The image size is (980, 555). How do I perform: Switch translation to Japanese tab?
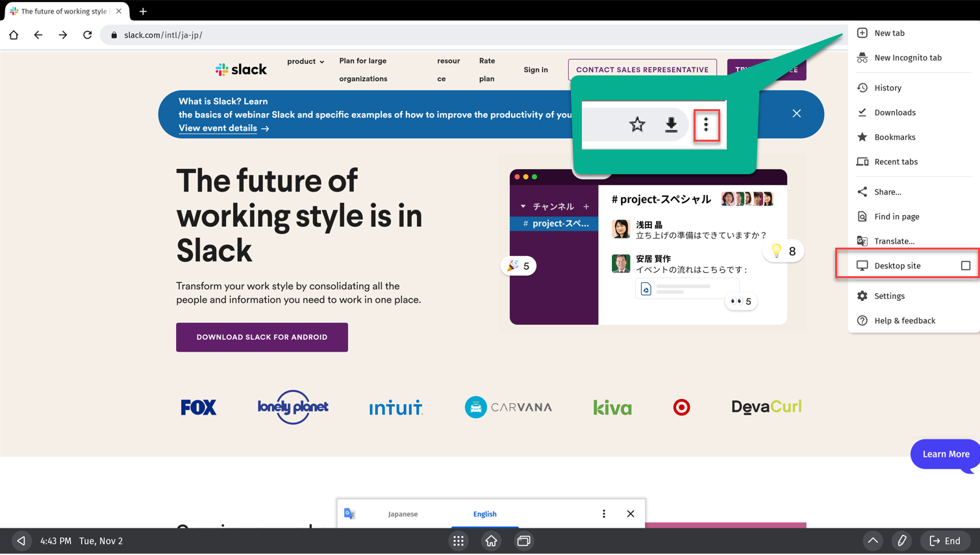(403, 514)
